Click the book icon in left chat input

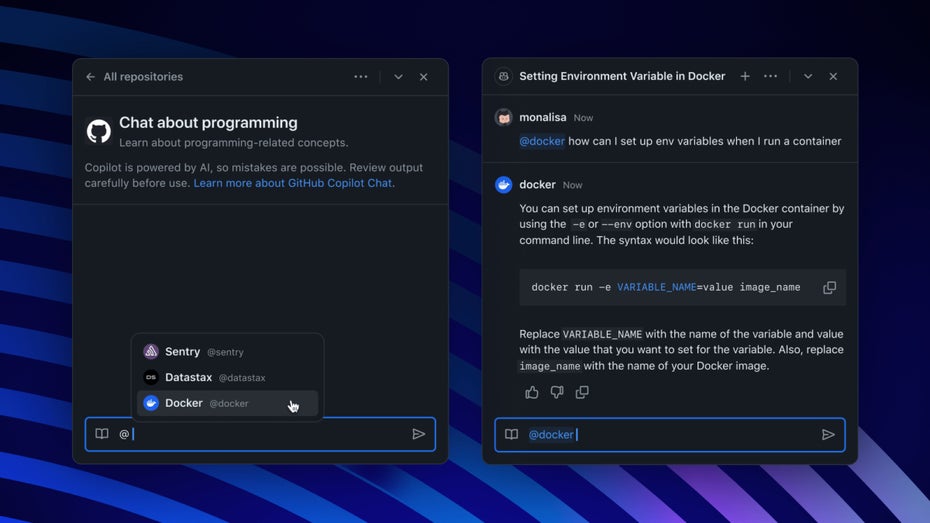tap(102, 434)
